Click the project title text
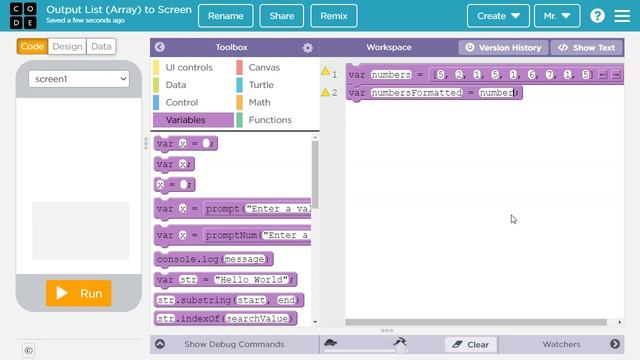 tap(119, 10)
